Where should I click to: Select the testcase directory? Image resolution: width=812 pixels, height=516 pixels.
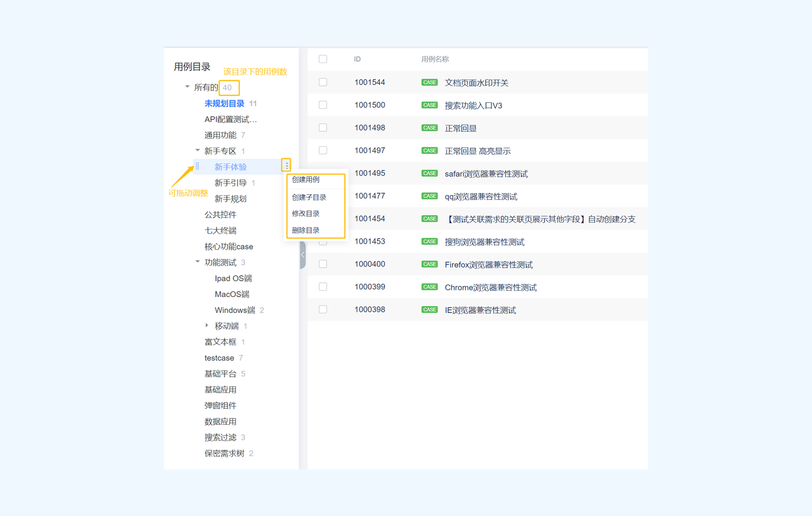(x=219, y=358)
